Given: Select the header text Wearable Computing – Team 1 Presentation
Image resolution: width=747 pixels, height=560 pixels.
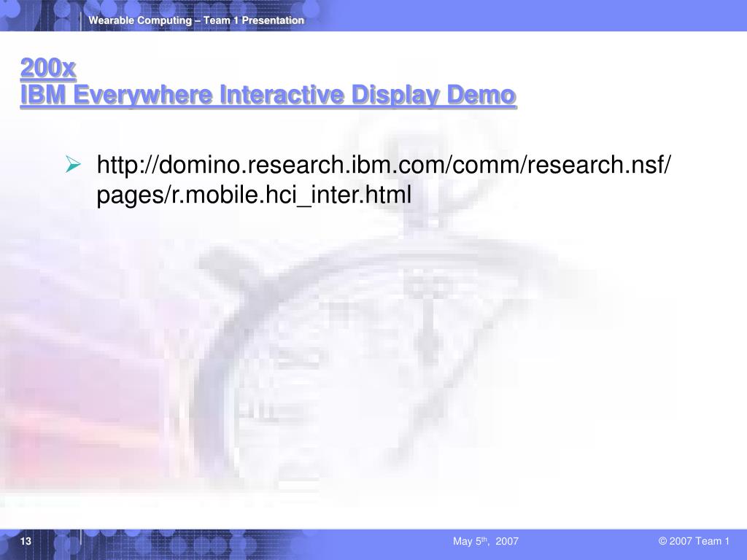Looking at the screenshot, I should pos(196,20).
